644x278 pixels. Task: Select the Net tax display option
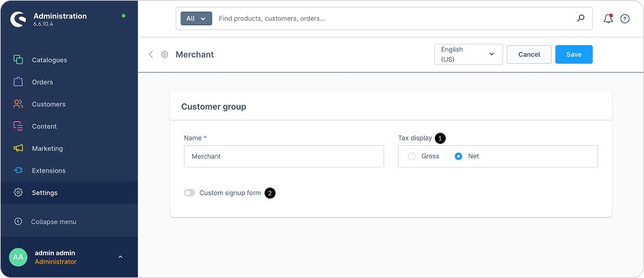coord(459,156)
